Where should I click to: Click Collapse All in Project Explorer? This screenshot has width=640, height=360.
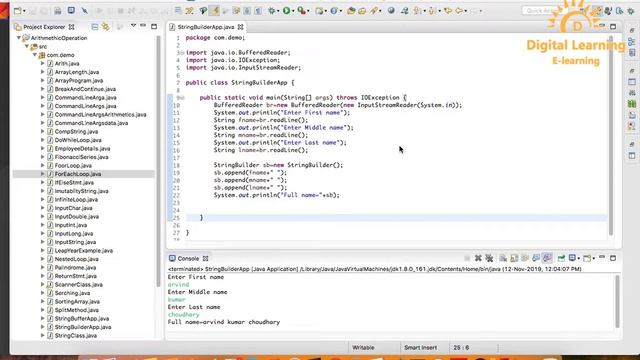95,27
